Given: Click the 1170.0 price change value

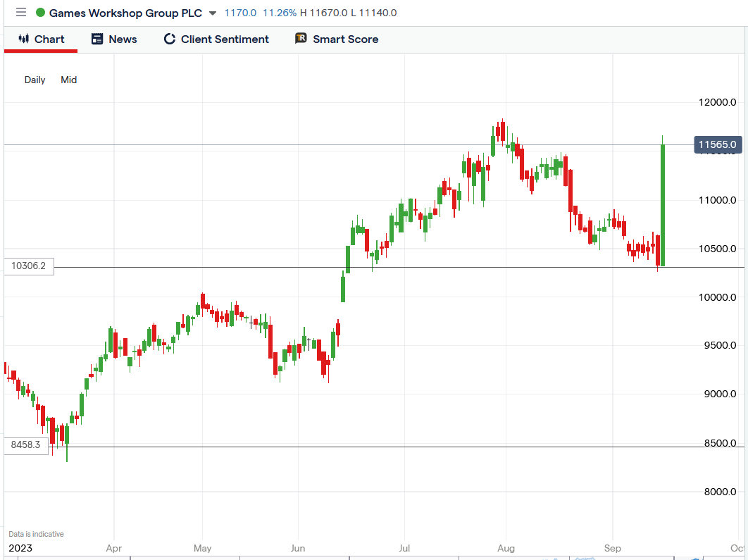Looking at the screenshot, I should 240,13.
